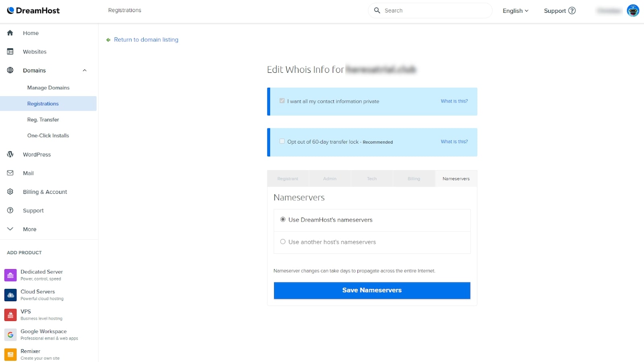Click the Remixer orange icon
This screenshot has width=644, height=362.
[10, 354]
